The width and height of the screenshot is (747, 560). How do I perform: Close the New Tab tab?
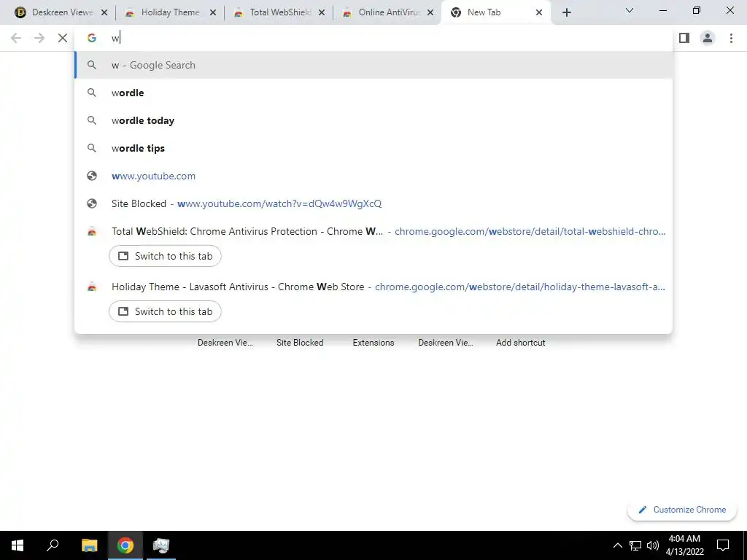coord(539,12)
